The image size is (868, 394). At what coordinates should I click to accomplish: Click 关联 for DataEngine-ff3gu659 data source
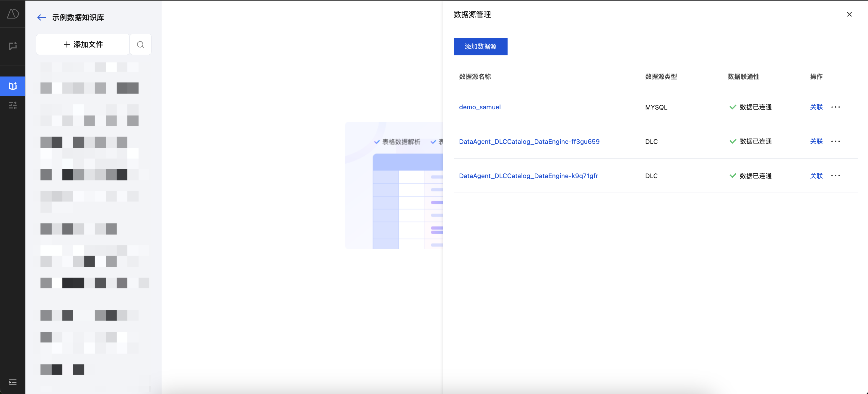point(816,141)
